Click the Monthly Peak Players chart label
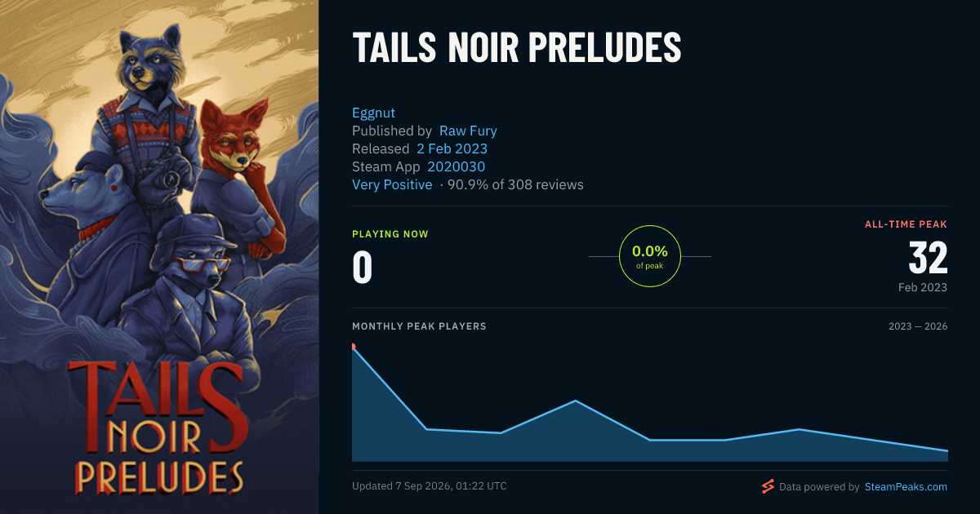Viewport: 980px width, 514px height. (x=419, y=326)
